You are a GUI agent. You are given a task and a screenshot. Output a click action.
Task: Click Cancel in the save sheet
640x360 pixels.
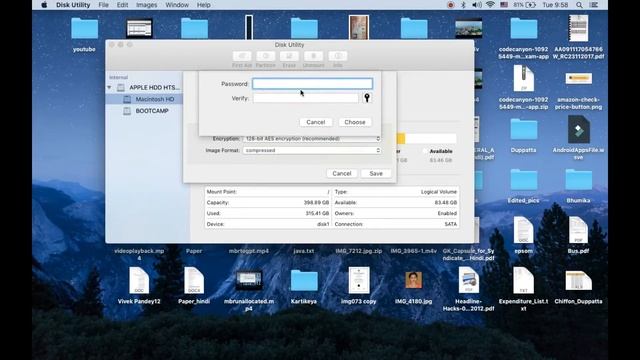342,173
